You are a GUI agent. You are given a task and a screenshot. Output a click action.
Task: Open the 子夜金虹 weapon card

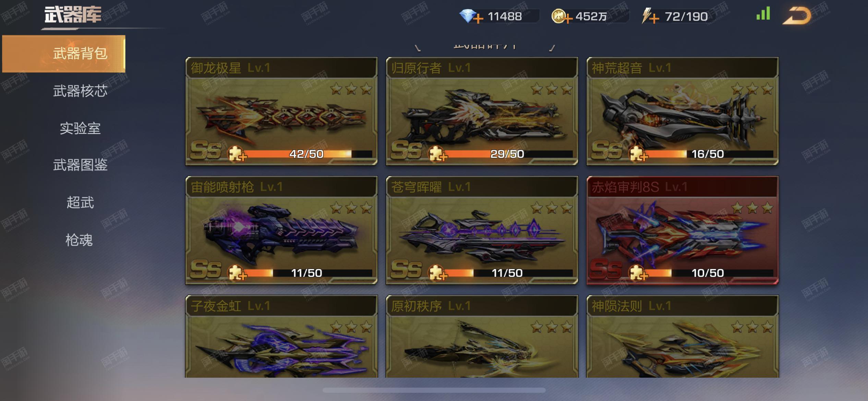coord(281,337)
